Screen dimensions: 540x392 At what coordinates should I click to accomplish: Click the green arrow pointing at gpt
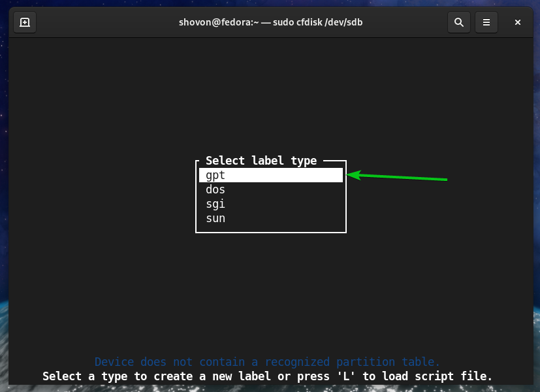click(398, 176)
